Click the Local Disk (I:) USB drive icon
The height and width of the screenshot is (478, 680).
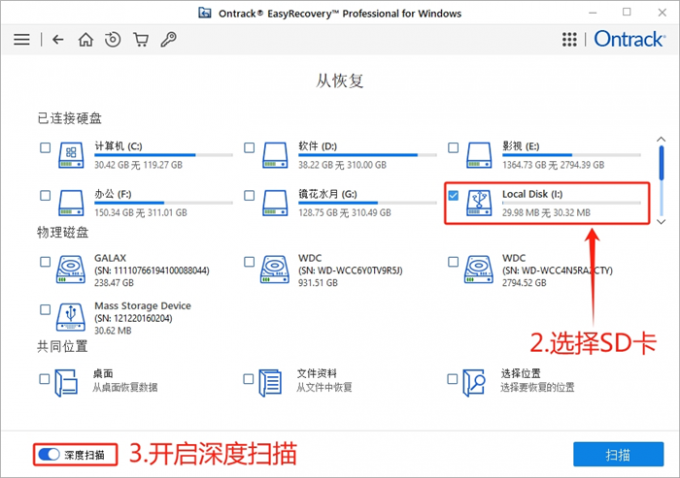(479, 203)
